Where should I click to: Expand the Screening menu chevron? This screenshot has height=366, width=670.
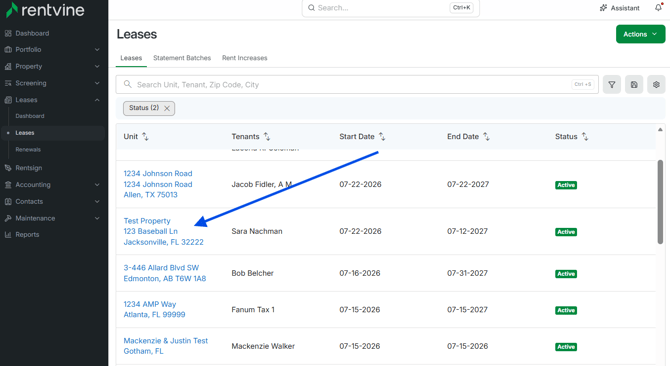(97, 83)
